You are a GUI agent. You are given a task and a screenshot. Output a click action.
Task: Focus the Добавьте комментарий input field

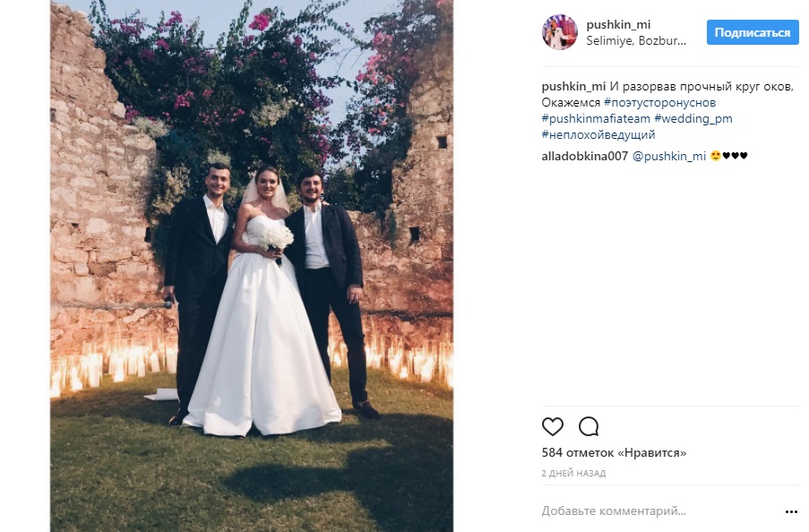pos(660,511)
